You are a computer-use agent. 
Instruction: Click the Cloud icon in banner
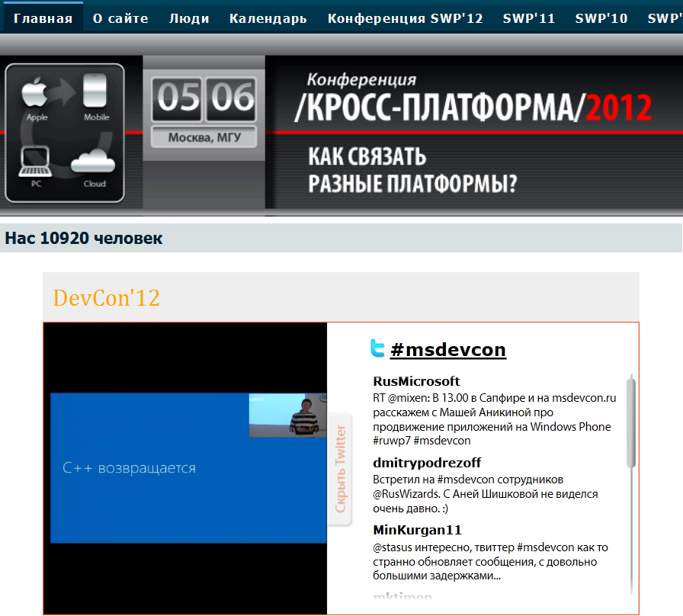click(x=93, y=161)
